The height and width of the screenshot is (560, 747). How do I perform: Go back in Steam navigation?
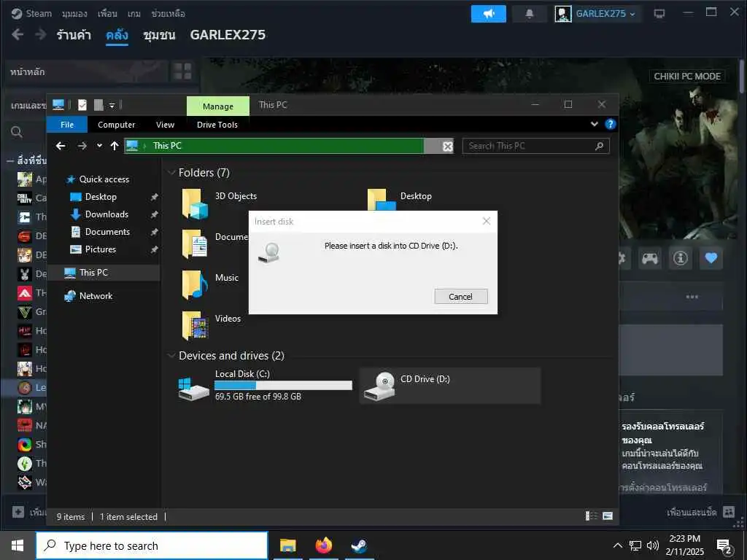18,34
